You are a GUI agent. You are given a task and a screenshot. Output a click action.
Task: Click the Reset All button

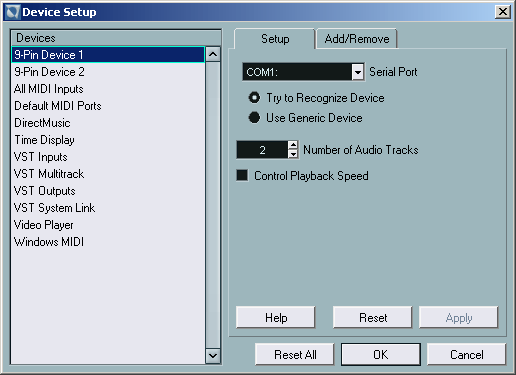(x=295, y=355)
